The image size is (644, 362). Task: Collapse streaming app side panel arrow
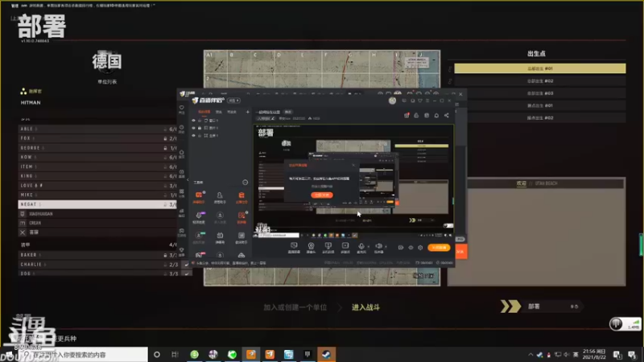click(x=188, y=179)
